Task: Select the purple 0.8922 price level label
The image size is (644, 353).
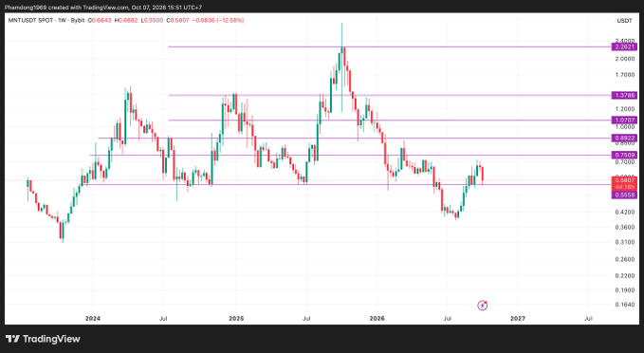Action: [x=624, y=139]
